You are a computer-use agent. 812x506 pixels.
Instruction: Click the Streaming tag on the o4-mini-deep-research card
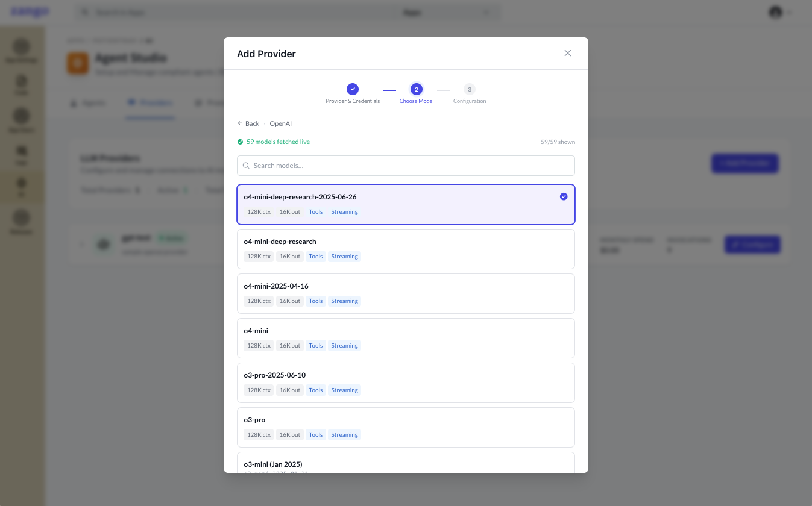click(x=344, y=257)
